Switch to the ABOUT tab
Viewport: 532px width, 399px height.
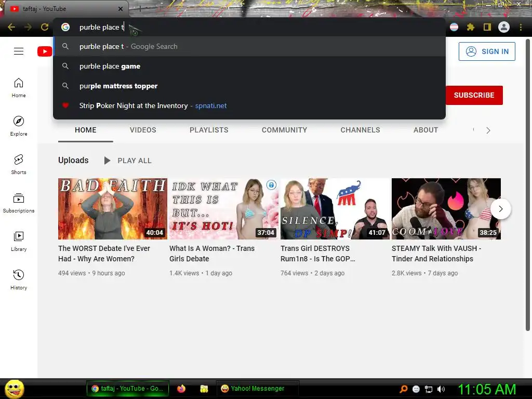pyautogui.click(x=426, y=130)
